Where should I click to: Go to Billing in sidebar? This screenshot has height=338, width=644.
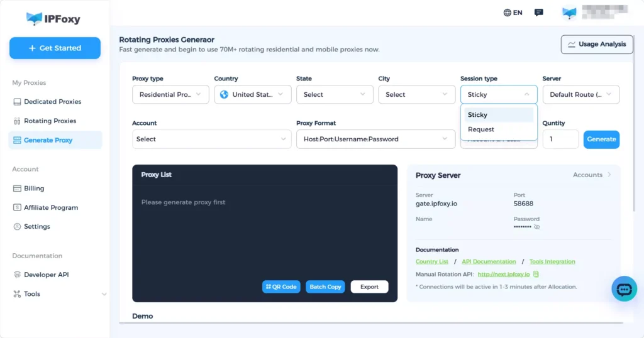[34, 188]
